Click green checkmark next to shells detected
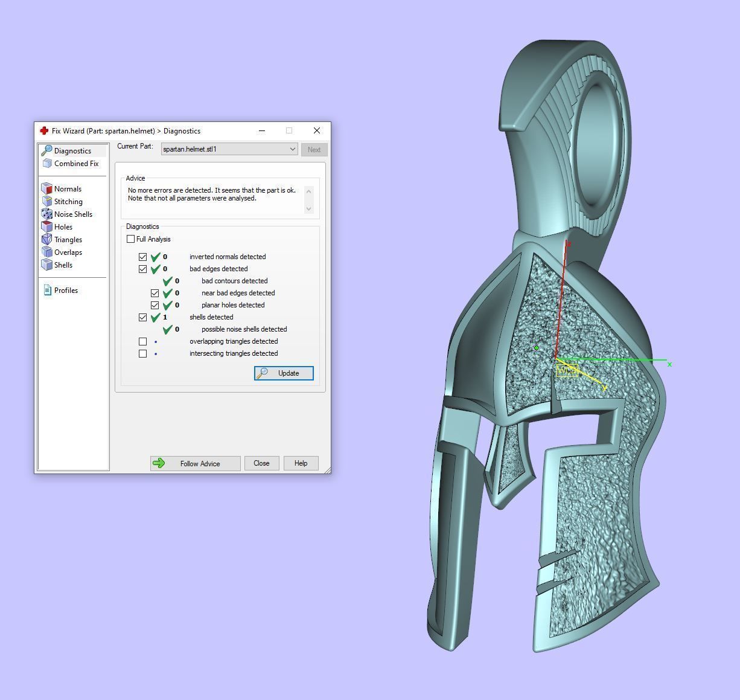Image resolution: width=740 pixels, height=700 pixels. pos(156,317)
